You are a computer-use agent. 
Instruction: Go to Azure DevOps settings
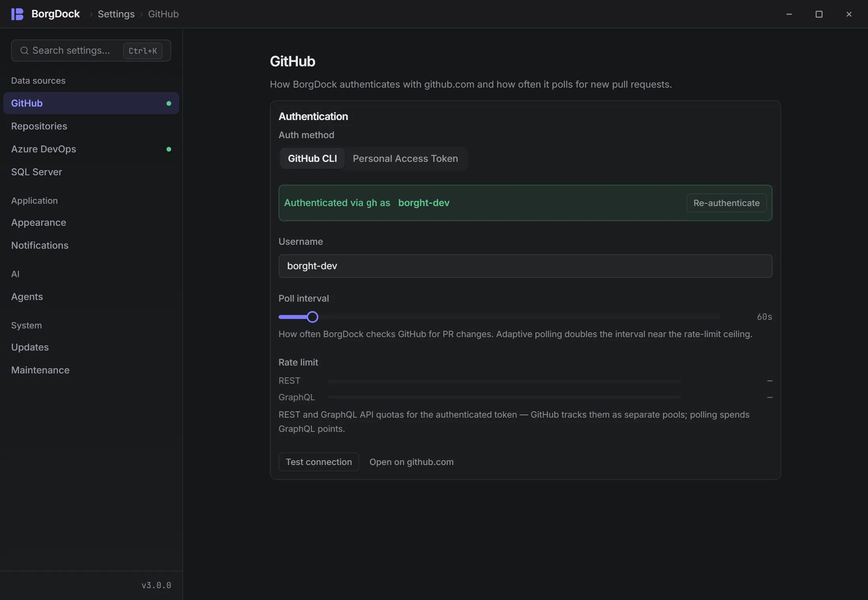click(91, 149)
